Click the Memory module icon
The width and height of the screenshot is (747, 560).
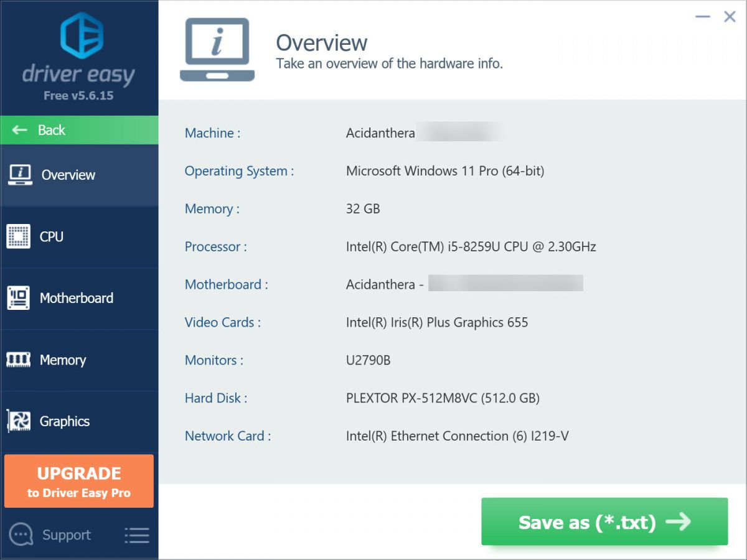pyautogui.click(x=18, y=360)
